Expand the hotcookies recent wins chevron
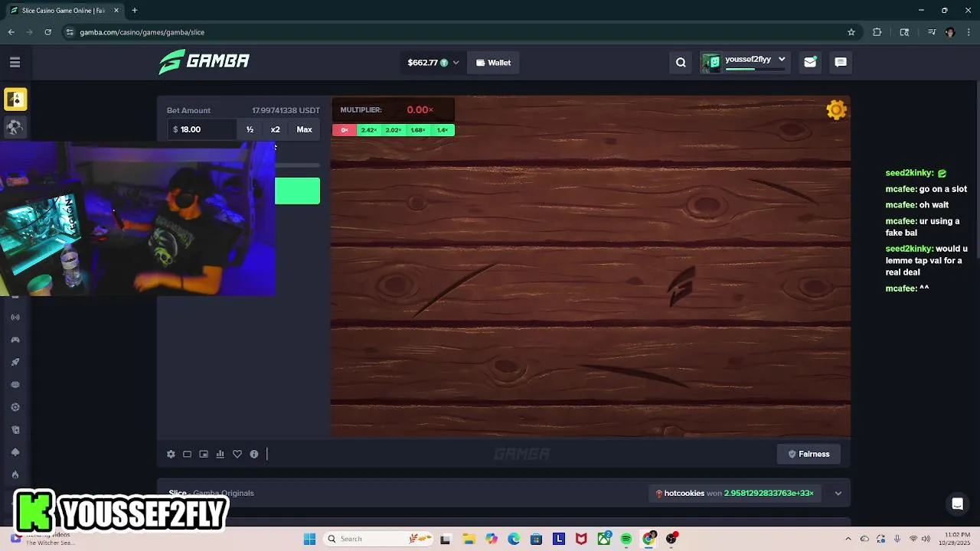The height and width of the screenshot is (551, 980). [x=838, y=494]
